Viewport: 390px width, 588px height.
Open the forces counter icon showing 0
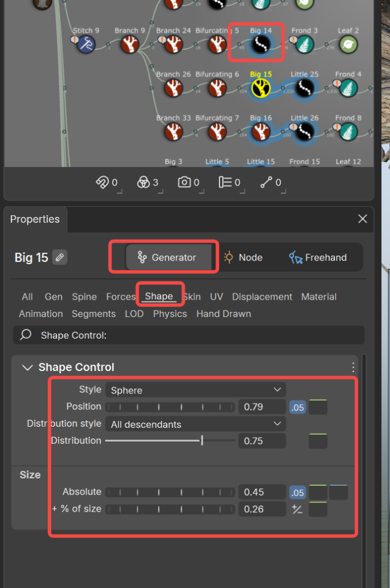pyautogui.click(x=108, y=183)
